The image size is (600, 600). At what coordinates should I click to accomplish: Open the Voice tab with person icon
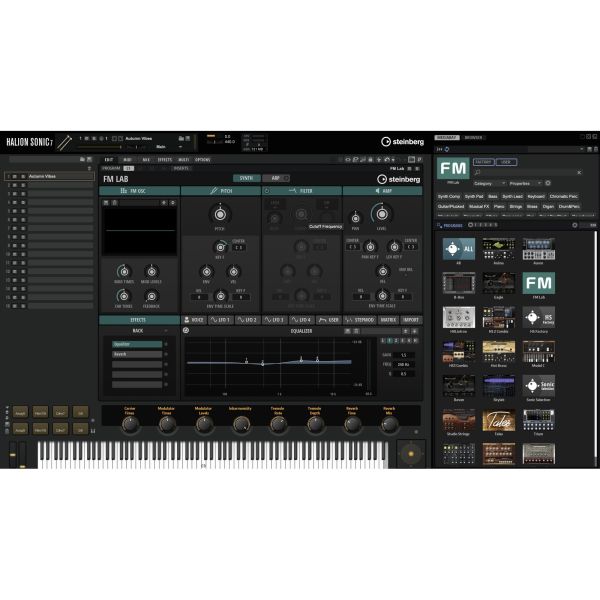point(194,320)
